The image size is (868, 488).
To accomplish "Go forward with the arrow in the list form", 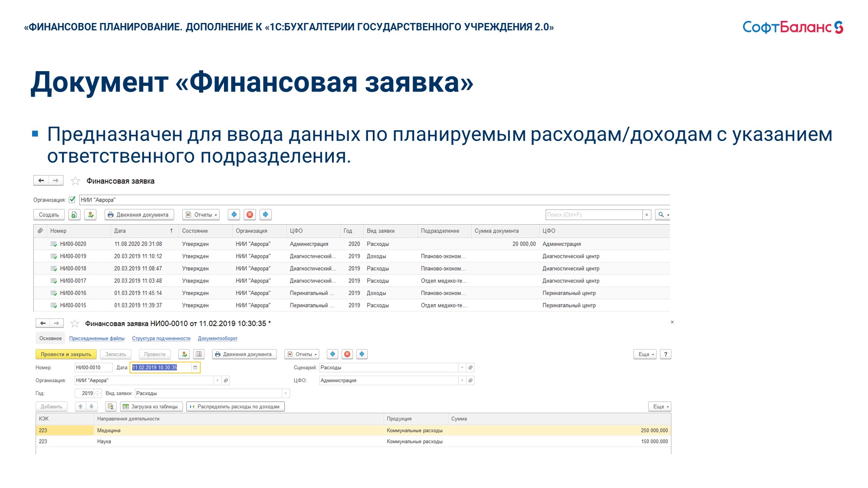I will click(56, 180).
